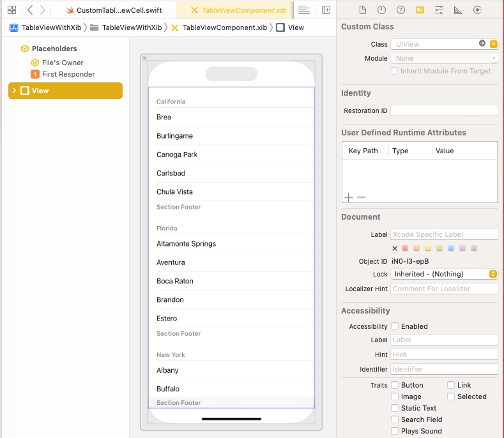Viewport: 504px width, 438px height.
Task: Open the Attributes inspector
Action: point(439,10)
